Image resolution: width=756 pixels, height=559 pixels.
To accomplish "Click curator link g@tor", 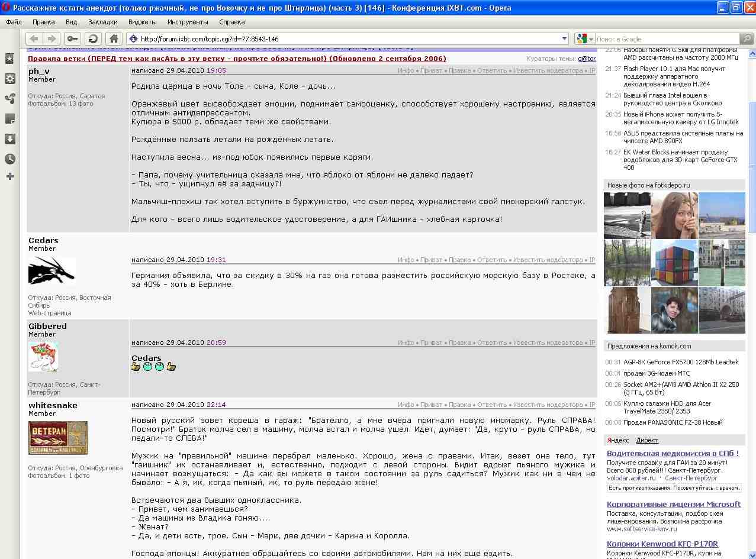I will pos(587,59).
